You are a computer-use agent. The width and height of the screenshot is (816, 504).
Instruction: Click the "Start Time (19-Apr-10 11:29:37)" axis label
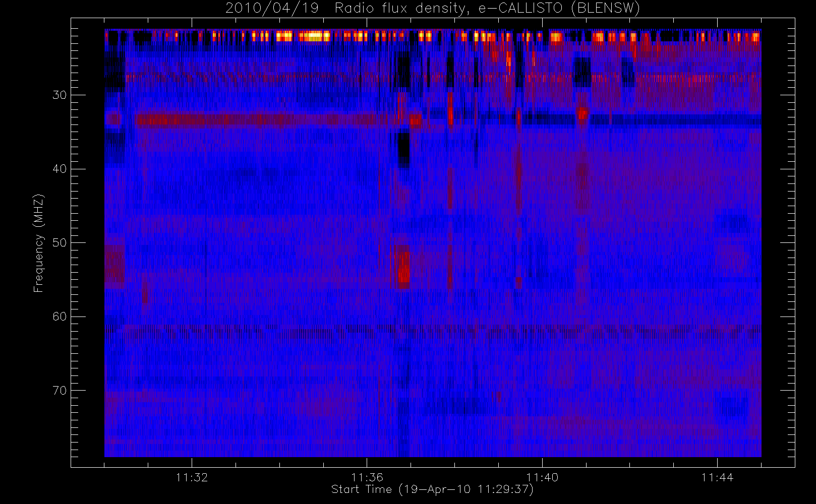coord(432,489)
